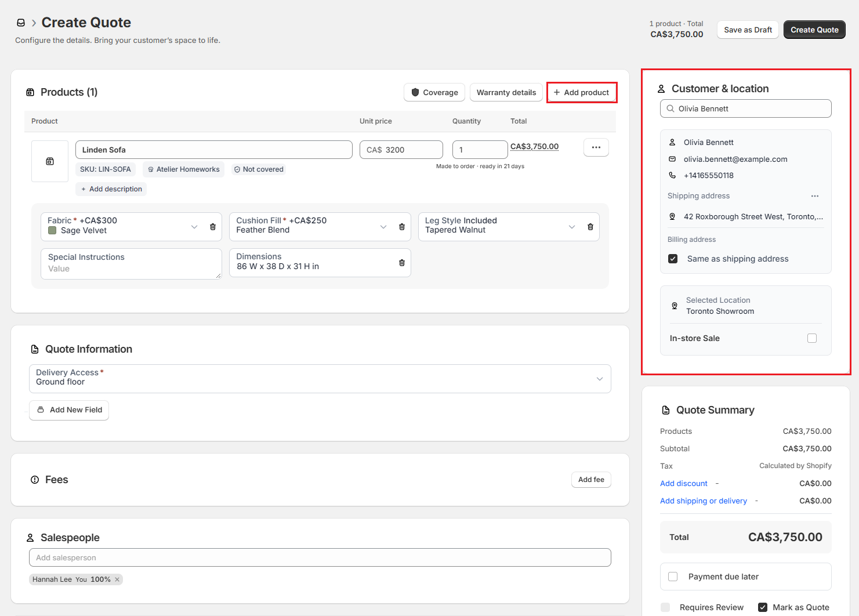The image size is (859, 616).
Task: Click Add shipping or delivery link
Action: click(704, 501)
